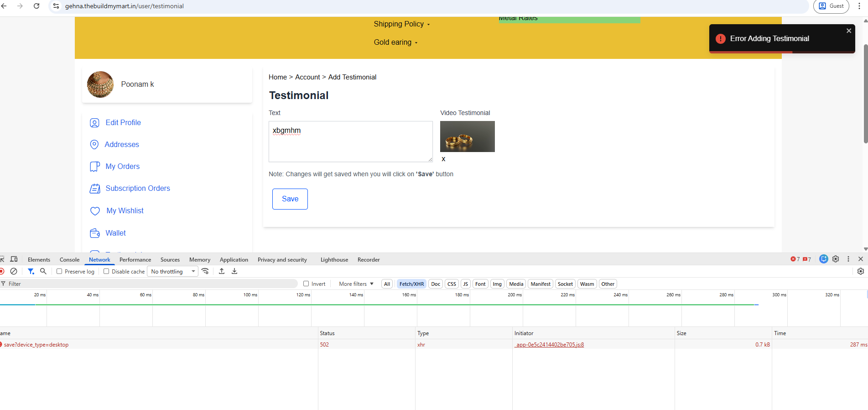The height and width of the screenshot is (410, 868).
Task: Click the Save button
Action: tap(290, 199)
